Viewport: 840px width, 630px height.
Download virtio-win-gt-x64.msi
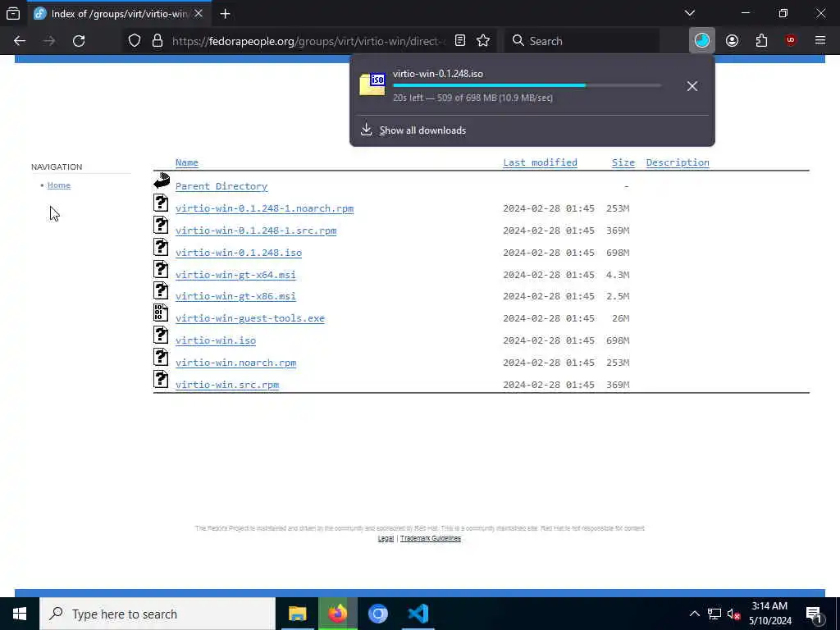(x=235, y=275)
